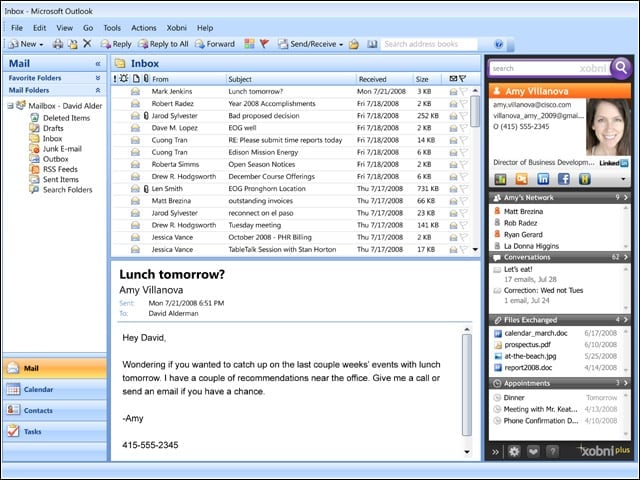Switch to Tasks view

[55, 431]
